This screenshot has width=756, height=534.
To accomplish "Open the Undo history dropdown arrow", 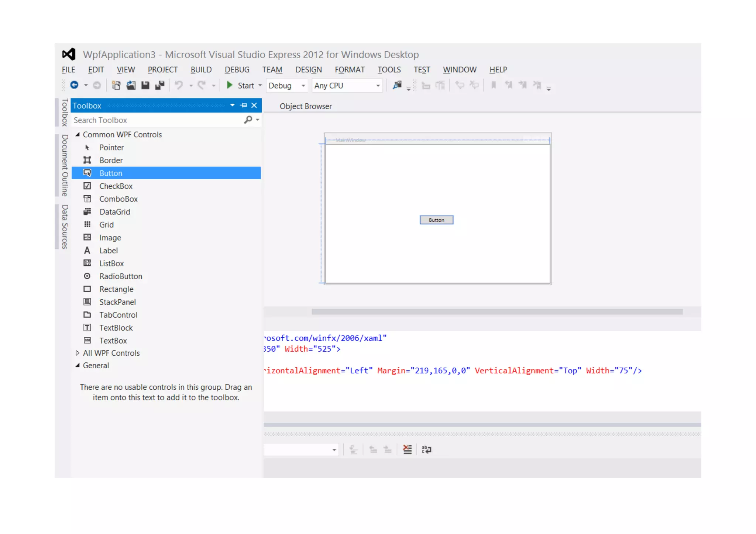I will pos(191,86).
